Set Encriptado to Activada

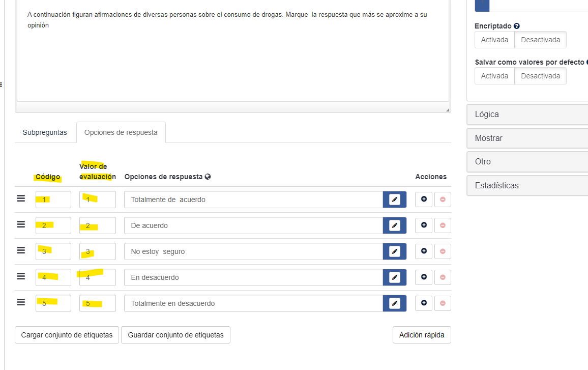click(x=494, y=40)
